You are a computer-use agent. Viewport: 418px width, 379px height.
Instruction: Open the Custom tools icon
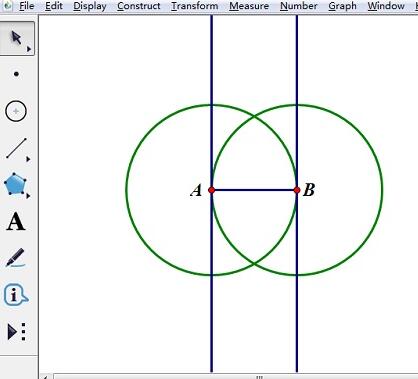(x=16, y=332)
